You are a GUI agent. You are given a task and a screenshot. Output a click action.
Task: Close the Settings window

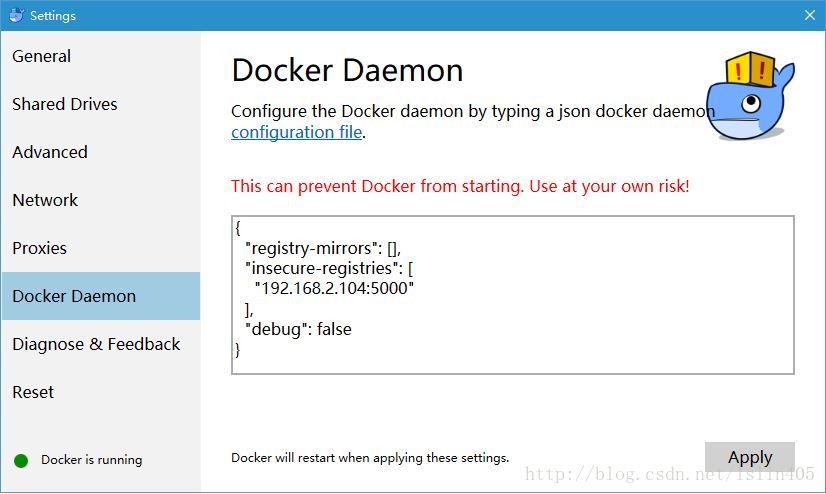pos(810,15)
